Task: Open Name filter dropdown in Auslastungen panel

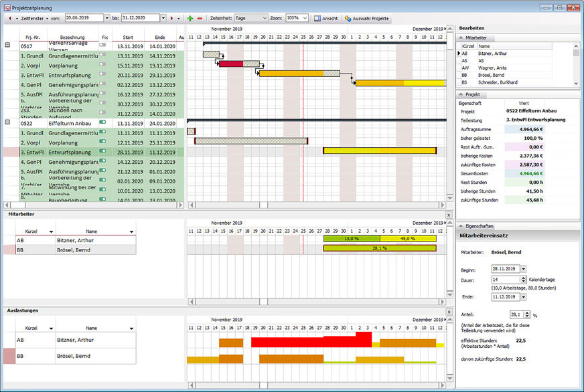Action: [131, 328]
